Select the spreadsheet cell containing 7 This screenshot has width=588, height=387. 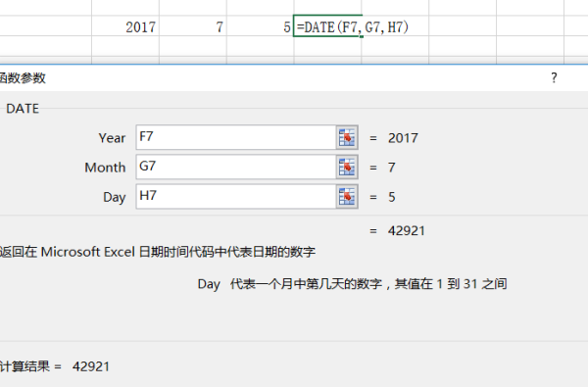pos(193,26)
